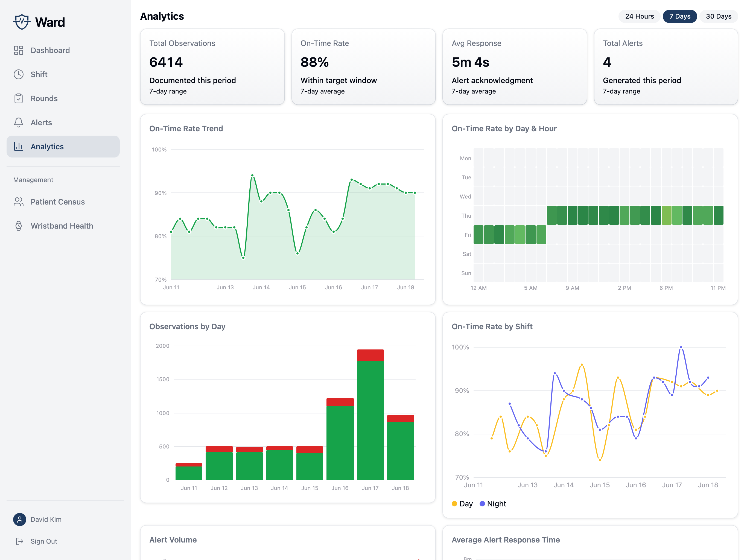Click the Patient Census people icon
Image resolution: width=747 pixels, height=560 pixels.
pyautogui.click(x=19, y=202)
